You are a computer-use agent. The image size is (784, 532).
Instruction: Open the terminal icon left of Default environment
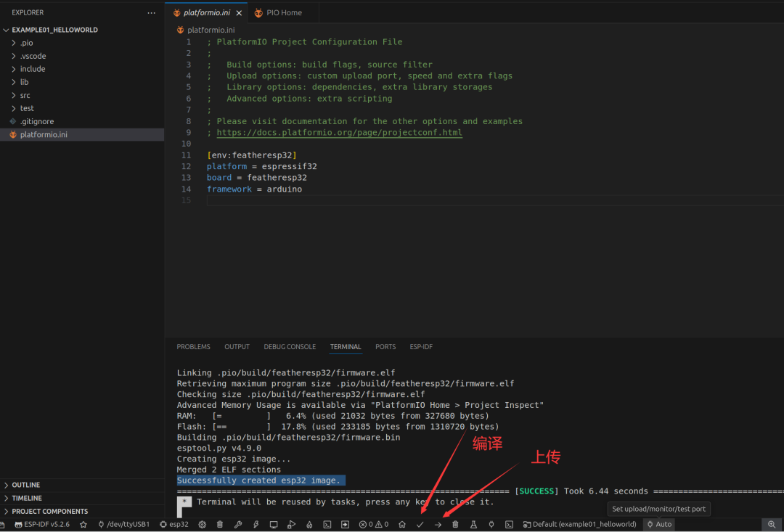[x=509, y=525]
